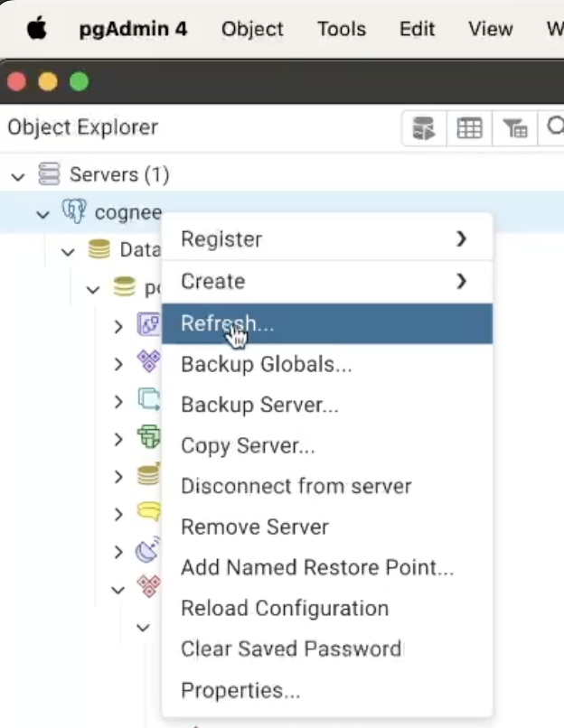Click the purple diamonds Catalogs icon

[x=149, y=361]
